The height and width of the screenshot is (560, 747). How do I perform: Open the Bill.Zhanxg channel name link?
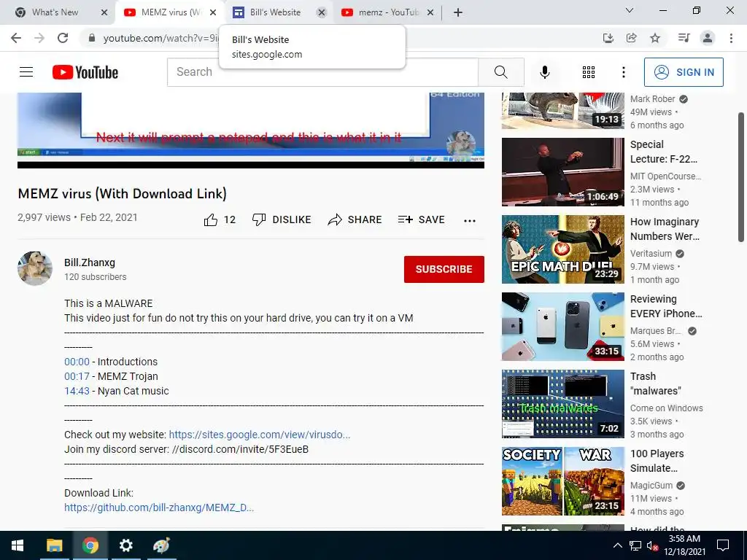(90, 262)
